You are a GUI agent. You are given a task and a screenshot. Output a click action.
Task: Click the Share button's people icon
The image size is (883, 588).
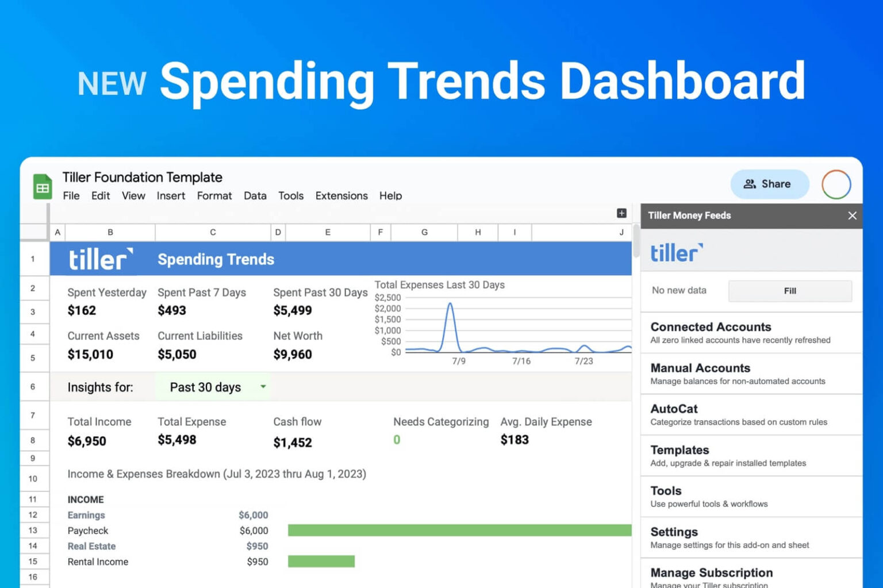(750, 184)
